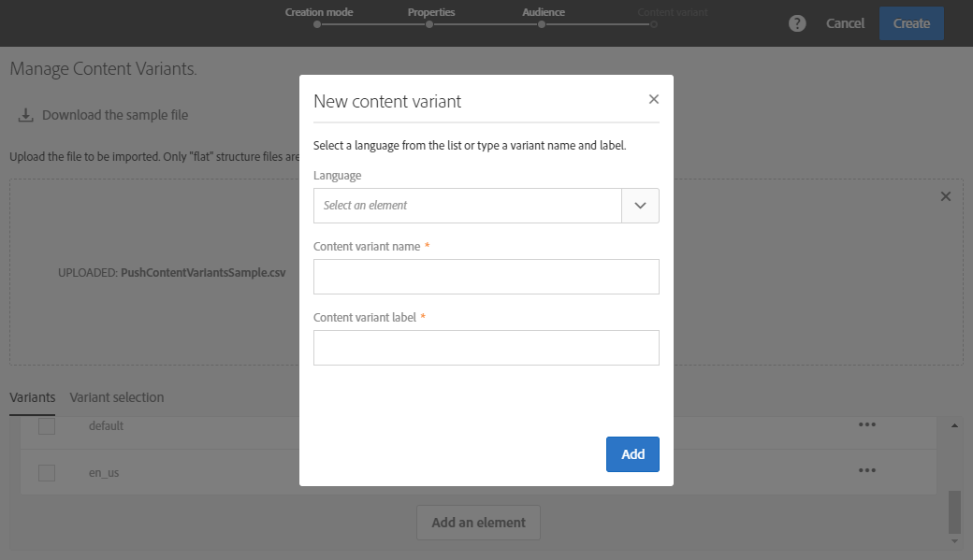This screenshot has height=560, width=973.
Task: Switch to the Variant selection tab
Action: (x=117, y=397)
